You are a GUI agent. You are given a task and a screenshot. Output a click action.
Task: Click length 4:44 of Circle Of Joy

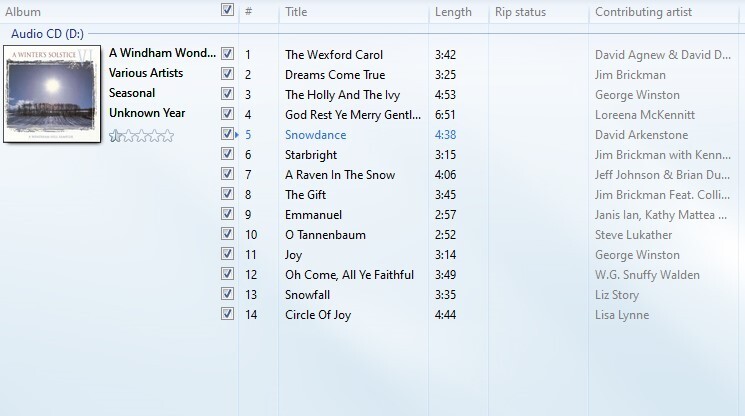coord(445,314)
